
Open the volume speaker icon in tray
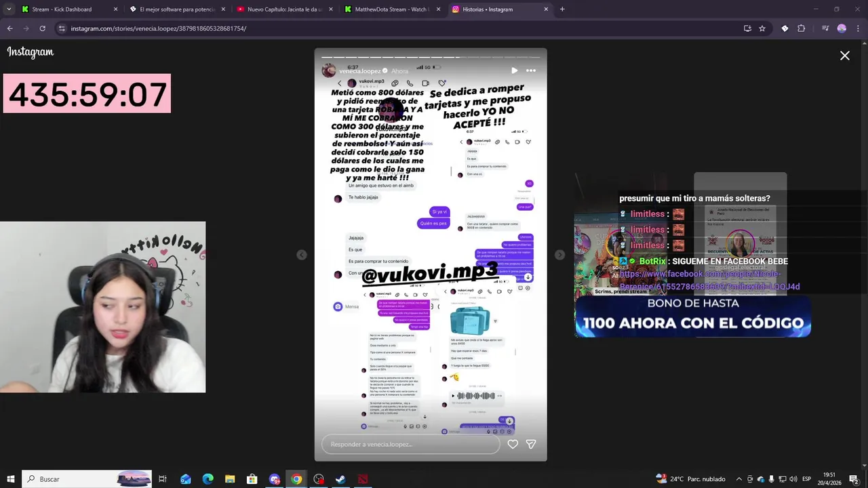pyautogui.click(x=793, y=479)
